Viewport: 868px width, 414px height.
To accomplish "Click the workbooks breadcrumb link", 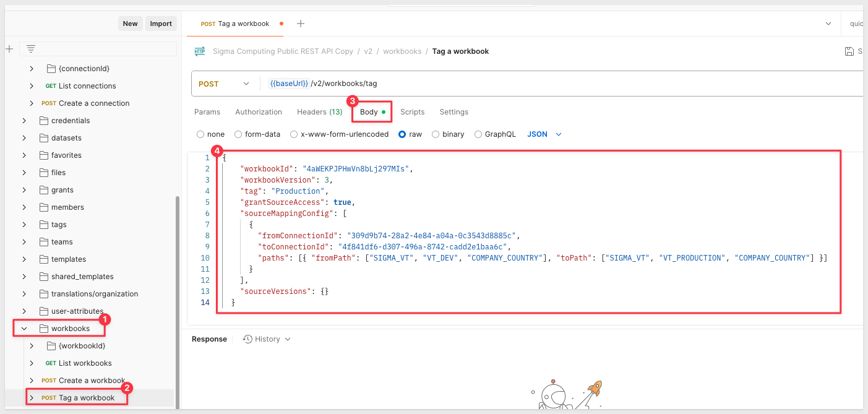I will (x=402, y=51).
